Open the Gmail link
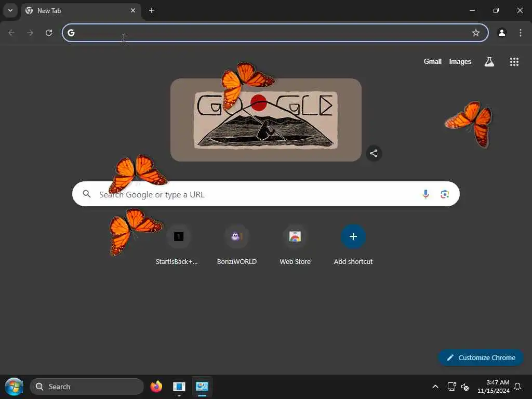The height and width of the screenshot is (399, 532). click(433, 61)
